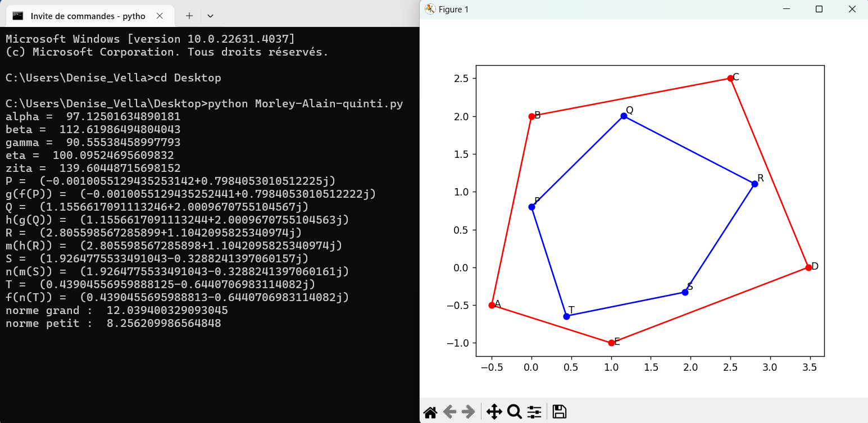Go forward to the next plot view
868x423 pixels.
(469, 412)
